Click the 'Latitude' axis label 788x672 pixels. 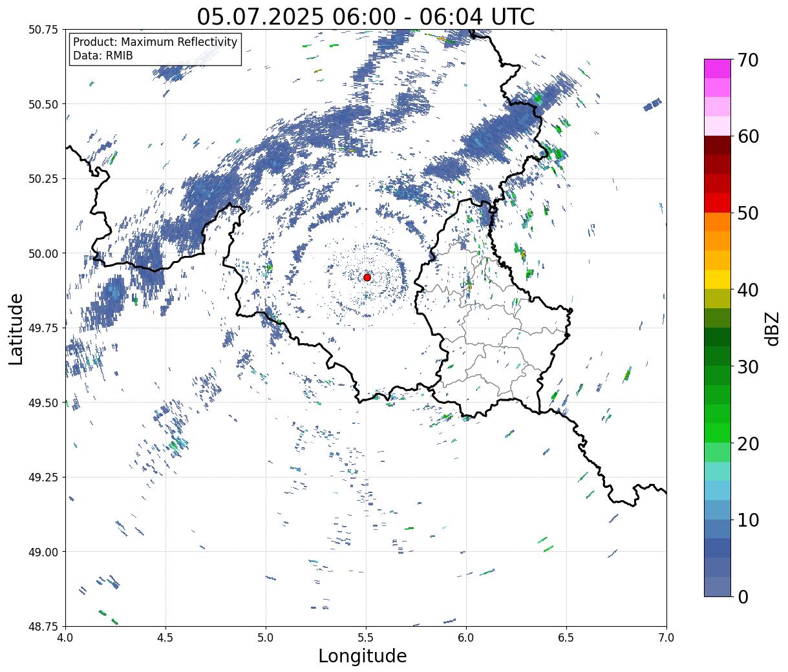coord(16,328)
